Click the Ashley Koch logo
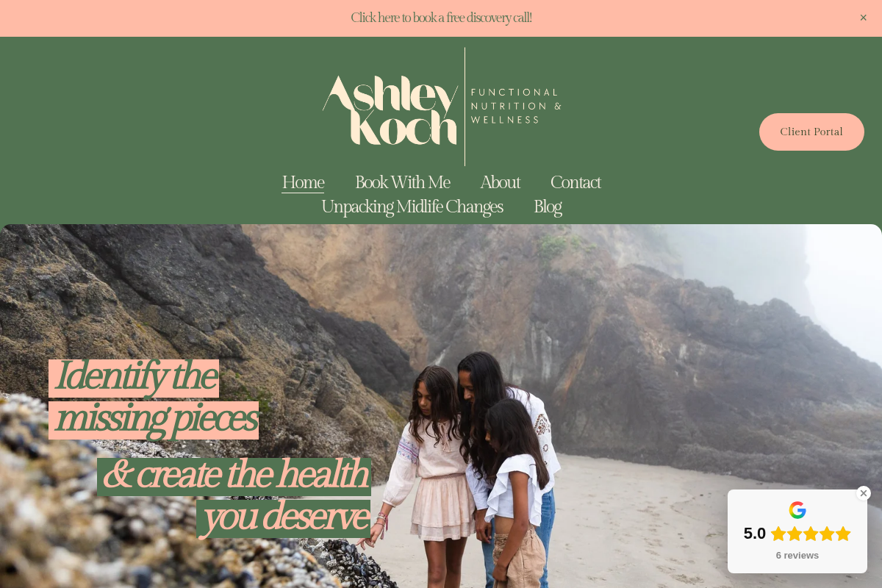The height and width of the screenshot is (588, 882). click(390, 109)
